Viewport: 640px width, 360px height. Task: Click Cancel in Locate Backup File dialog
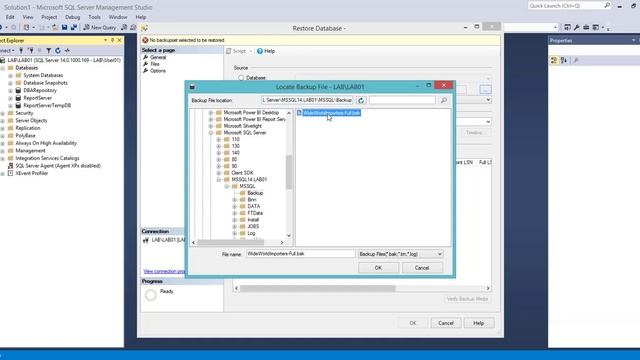(x=422, y=268)
